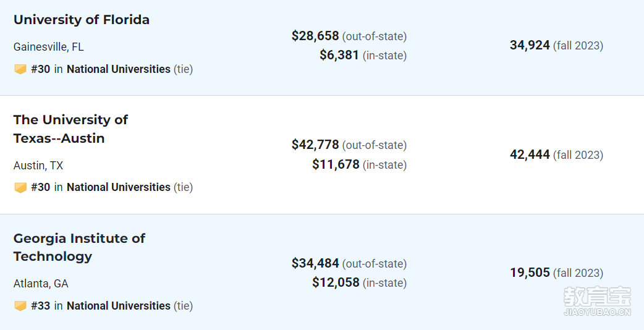644x330 pixels.
Task: Click the University of Florida ranking badge icon
Action: tap(20, 69)
